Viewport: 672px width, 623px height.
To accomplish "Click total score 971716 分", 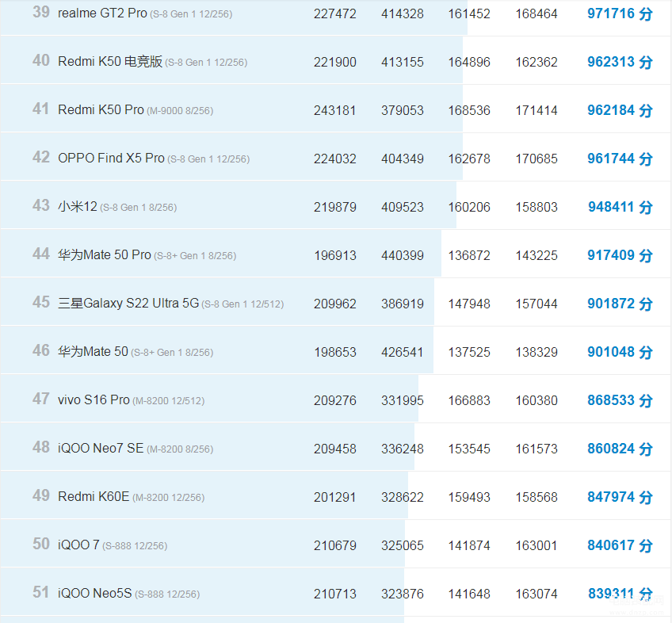I will (620, 13).
